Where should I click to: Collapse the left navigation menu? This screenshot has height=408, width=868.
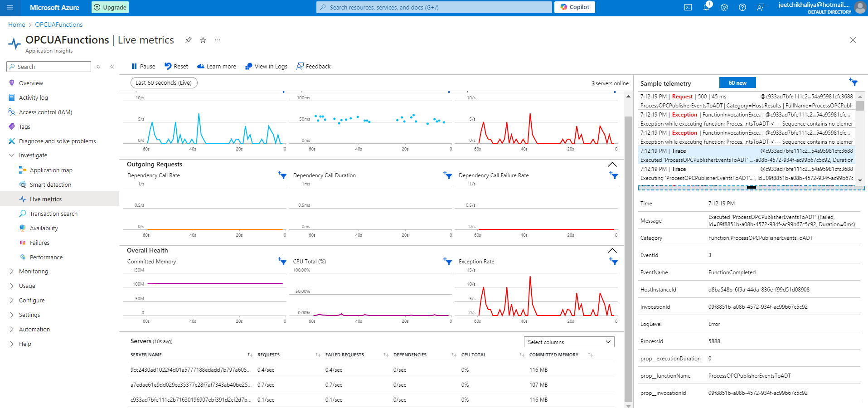pyautogui.click(x=112, y=67)
